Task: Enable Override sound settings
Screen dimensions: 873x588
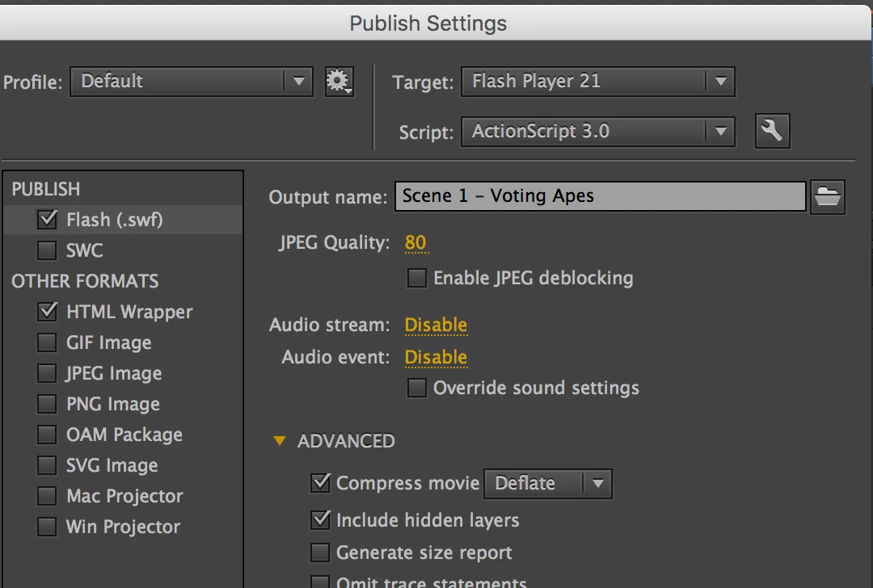Action: pos(417,388)
